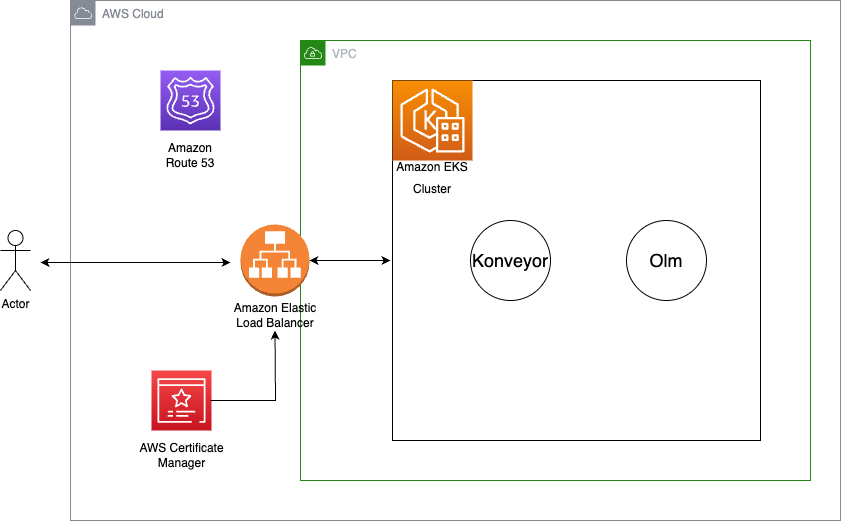Image resolution: width=841 pixels, height=521 pixels.
Task: Click the arrow from Load Balancer to cluster
Action: click(350, 261)
